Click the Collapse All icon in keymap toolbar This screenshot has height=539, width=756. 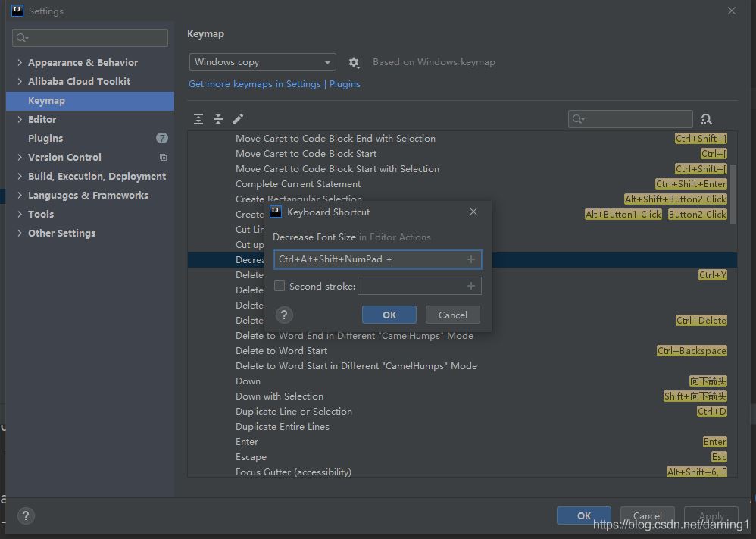click(x=218, y=119)
